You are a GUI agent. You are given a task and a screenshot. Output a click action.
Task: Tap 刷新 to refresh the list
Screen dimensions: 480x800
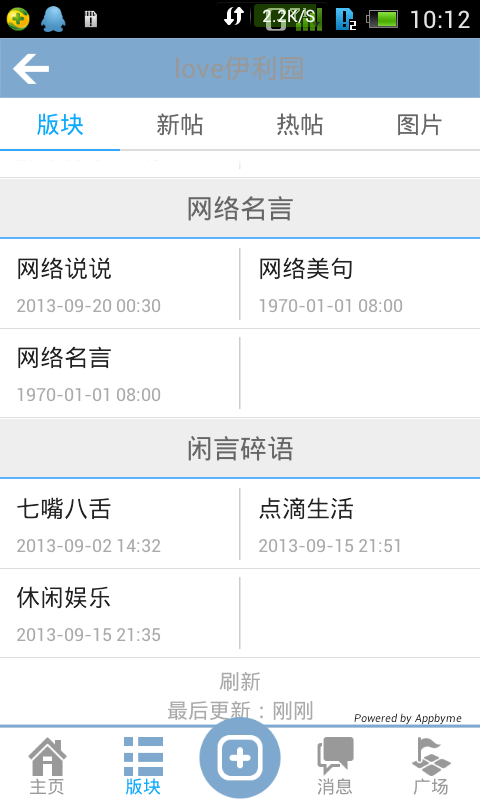pos(240,682)
